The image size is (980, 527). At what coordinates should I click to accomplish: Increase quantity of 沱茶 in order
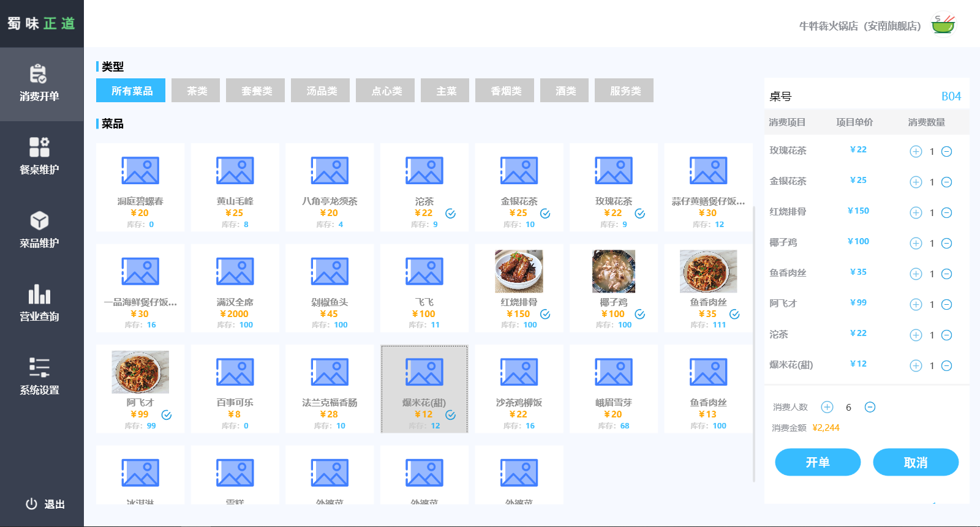[x=916, y=335]
